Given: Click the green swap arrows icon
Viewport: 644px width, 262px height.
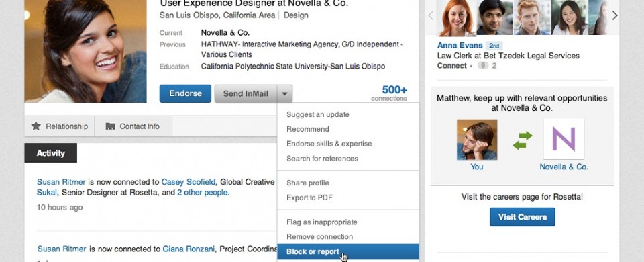Looking at the screenshot, I should tap(522, 140).
